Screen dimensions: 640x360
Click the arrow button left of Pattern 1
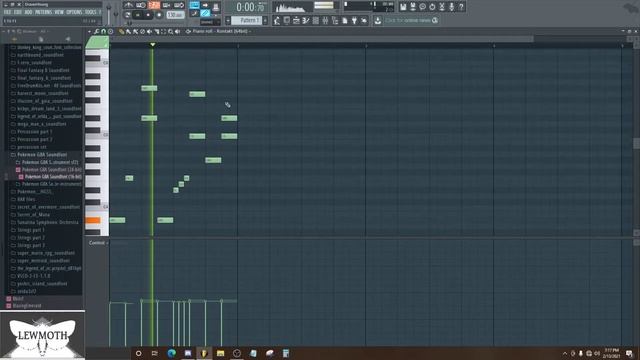pyautogui.click(x=228, y=20)
